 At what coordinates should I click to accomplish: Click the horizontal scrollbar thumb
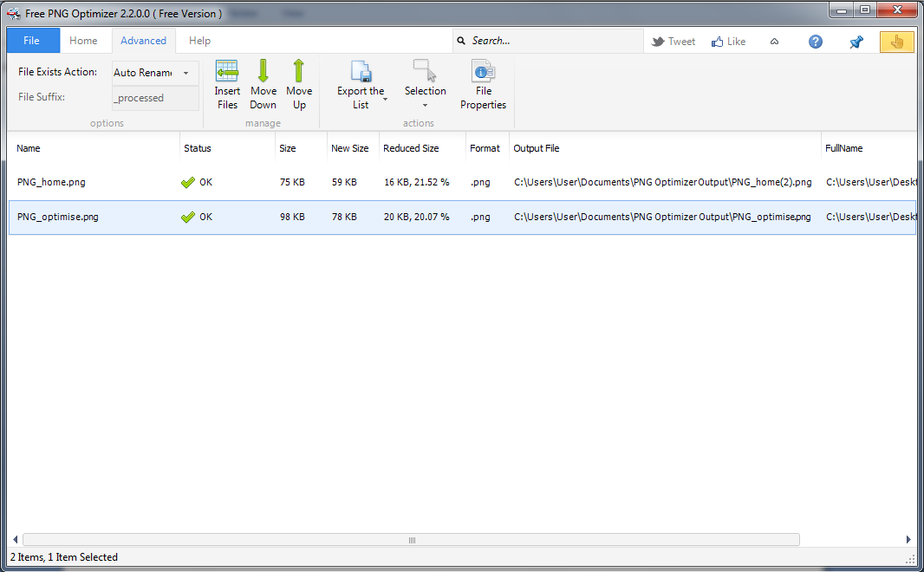(411, 540)
